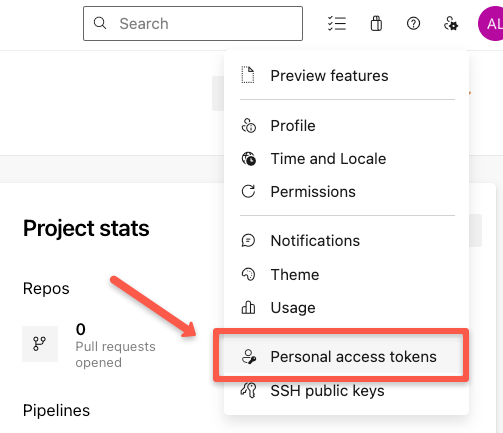503x433 pixels.
Task: Click the Permissions refresh icon
Action: pyautogui.click(x=248, y=192)
